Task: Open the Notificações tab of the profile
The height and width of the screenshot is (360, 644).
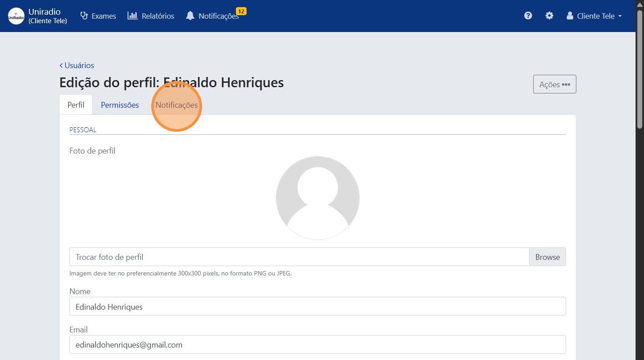Action: tap(176, 105)
